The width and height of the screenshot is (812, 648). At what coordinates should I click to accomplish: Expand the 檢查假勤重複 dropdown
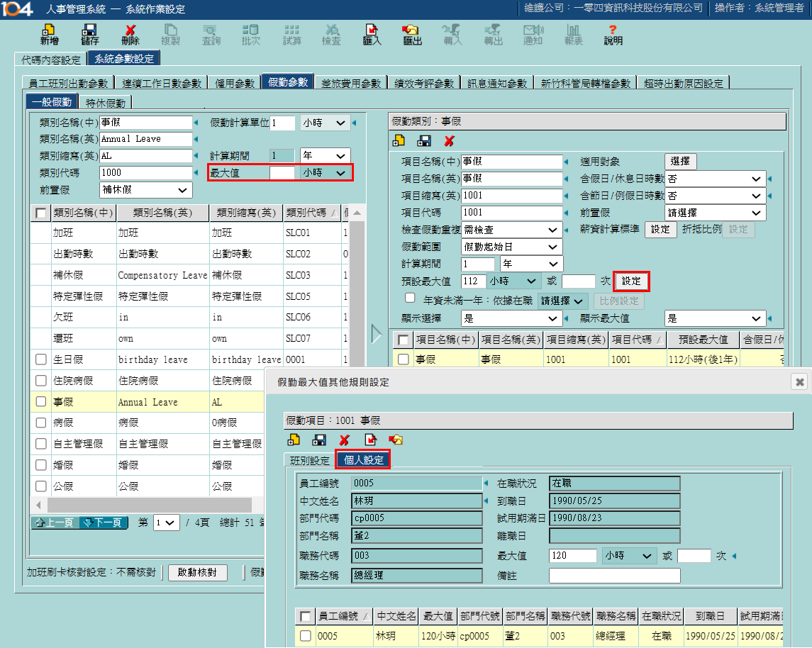point(512,230)
